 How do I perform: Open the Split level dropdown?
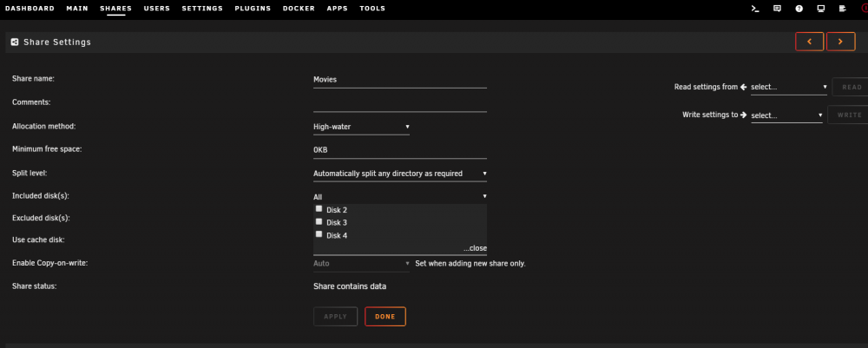pyautogui.click(x=399, y=174)
